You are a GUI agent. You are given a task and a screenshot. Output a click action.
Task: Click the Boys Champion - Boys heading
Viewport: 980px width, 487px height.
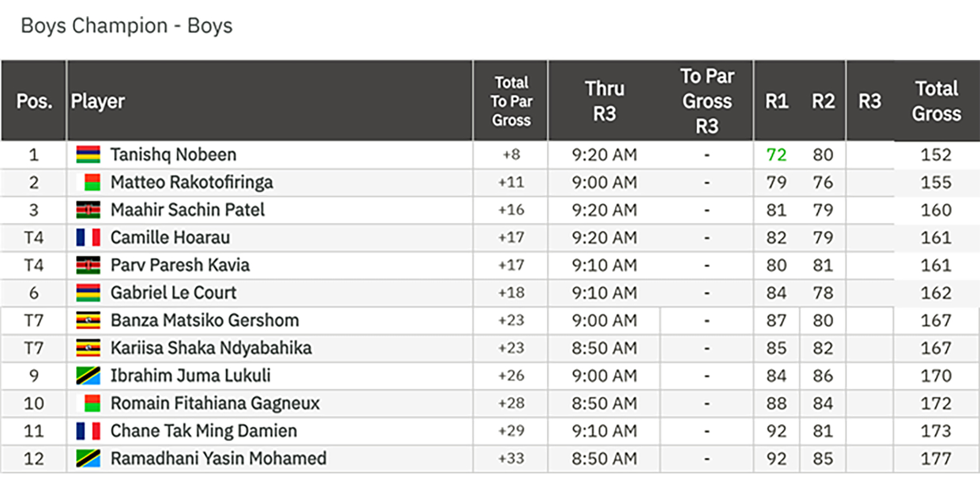click(x=126, y=26)
